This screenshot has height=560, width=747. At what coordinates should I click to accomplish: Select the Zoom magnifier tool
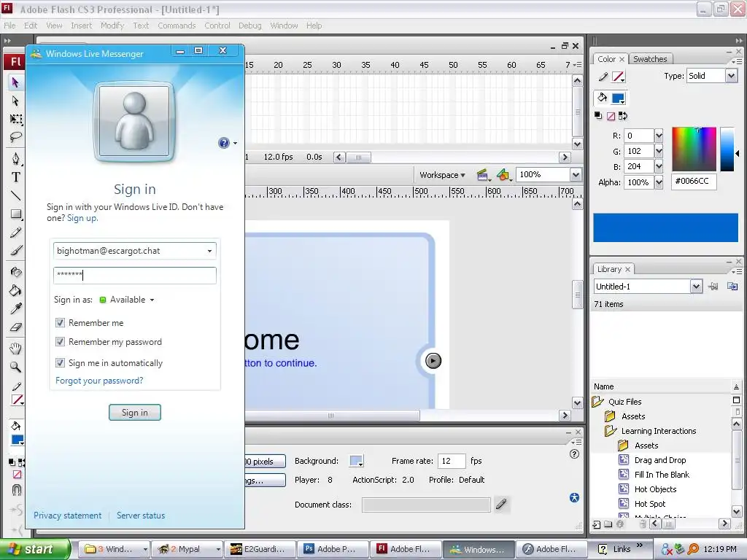[16, 367]
